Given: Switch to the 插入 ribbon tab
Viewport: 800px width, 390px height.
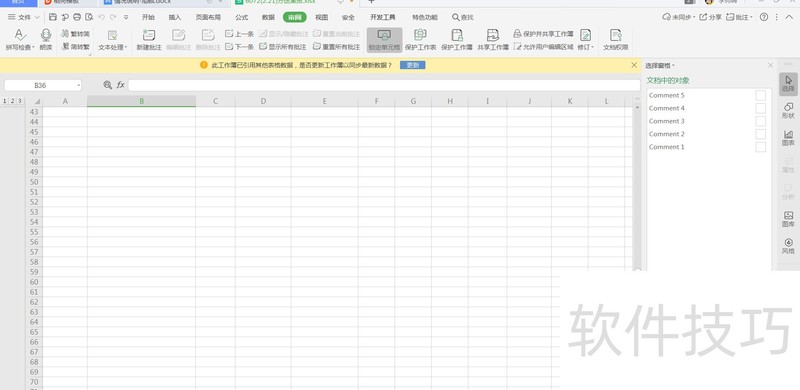Looking at the screenshot, I should (x=174, y=17).
